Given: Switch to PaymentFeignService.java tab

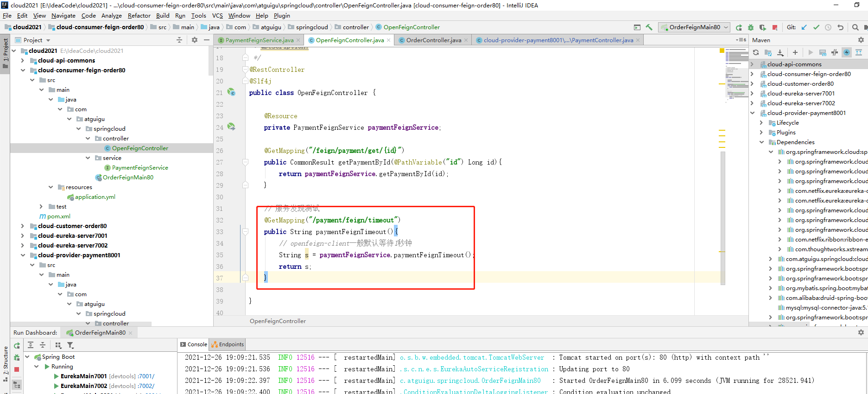Looking at the screenshot, I should pos(260,40).
